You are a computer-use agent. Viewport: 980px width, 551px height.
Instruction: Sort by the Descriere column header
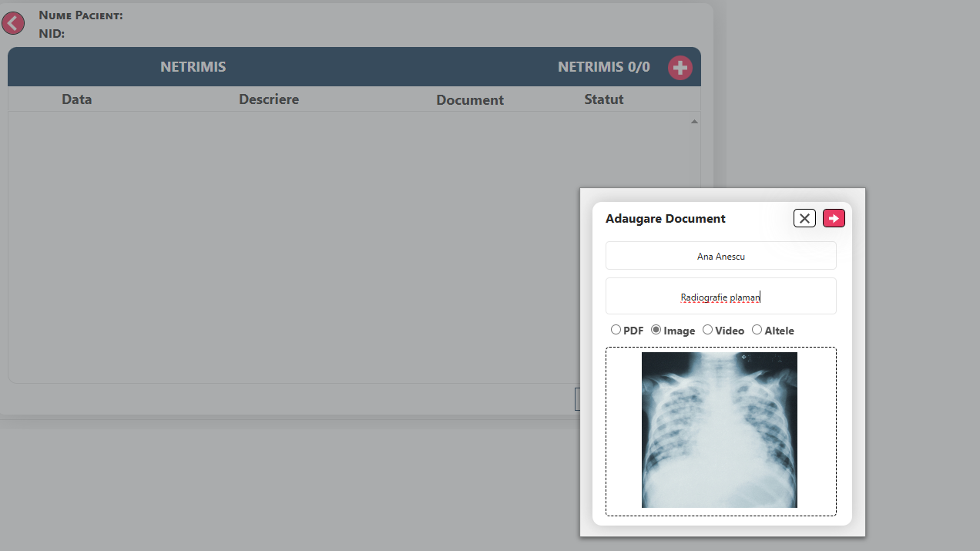coord(269,99)
